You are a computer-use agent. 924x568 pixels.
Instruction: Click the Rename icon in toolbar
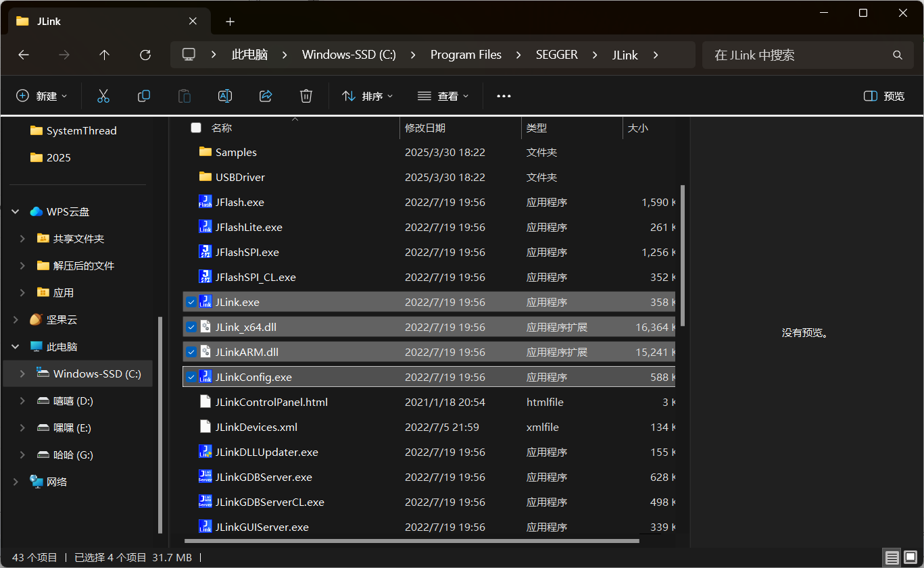(225, 96)
